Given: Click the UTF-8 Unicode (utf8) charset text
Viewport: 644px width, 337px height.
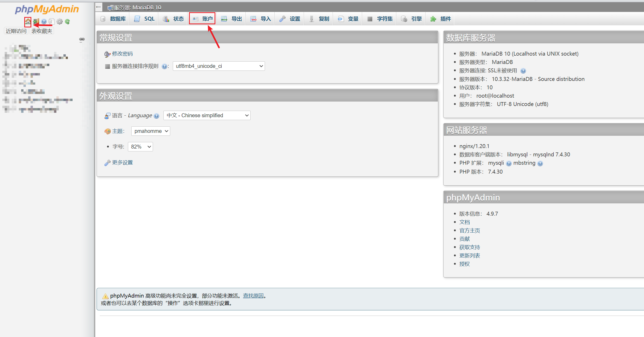Looking at the screenshot, I should click(522, 104).
